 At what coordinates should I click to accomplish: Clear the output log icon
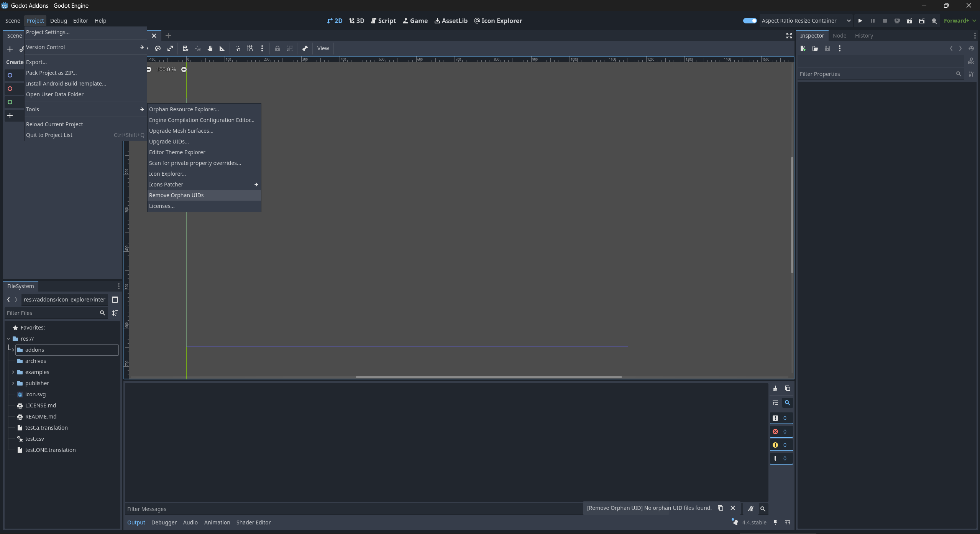[x=775, y=388]
